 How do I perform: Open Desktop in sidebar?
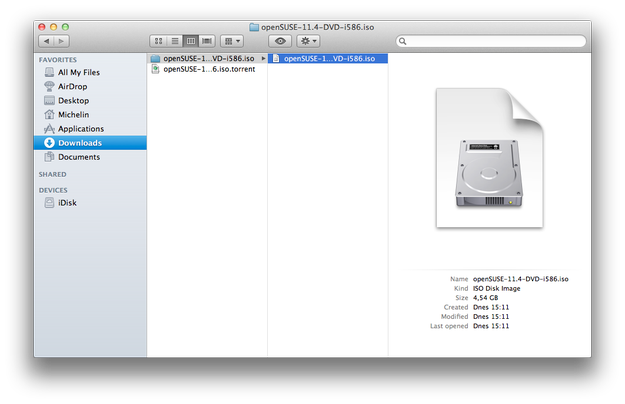(x=90, y=100)
